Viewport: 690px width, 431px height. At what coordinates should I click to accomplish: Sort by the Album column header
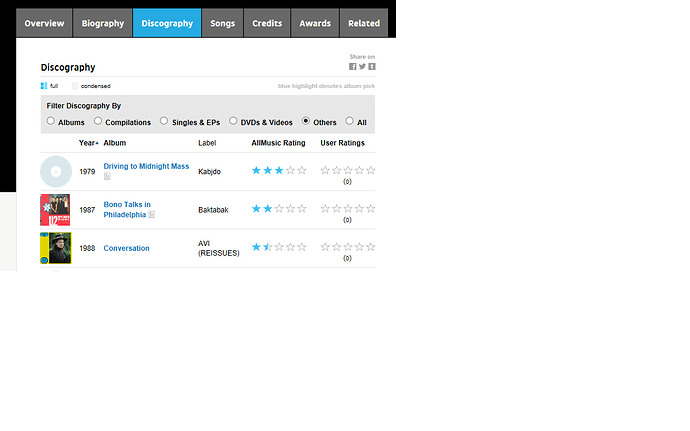[x=114, y=143]
